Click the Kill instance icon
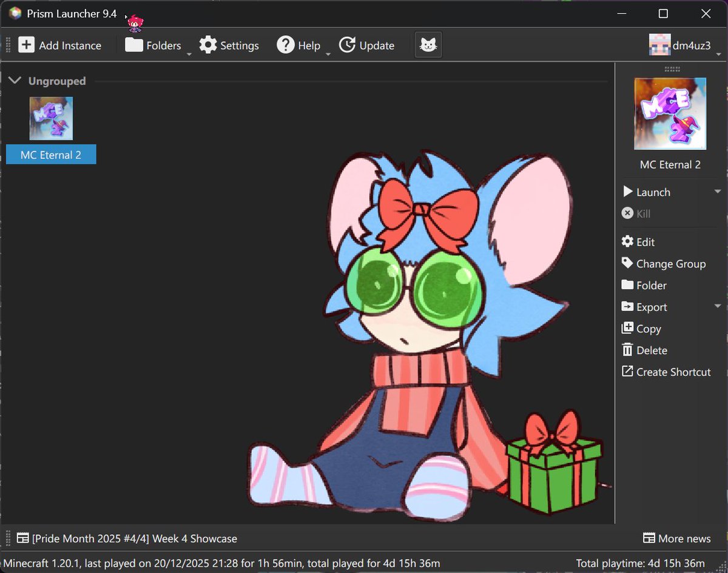 pyautogui.click(x=627, y=213)
